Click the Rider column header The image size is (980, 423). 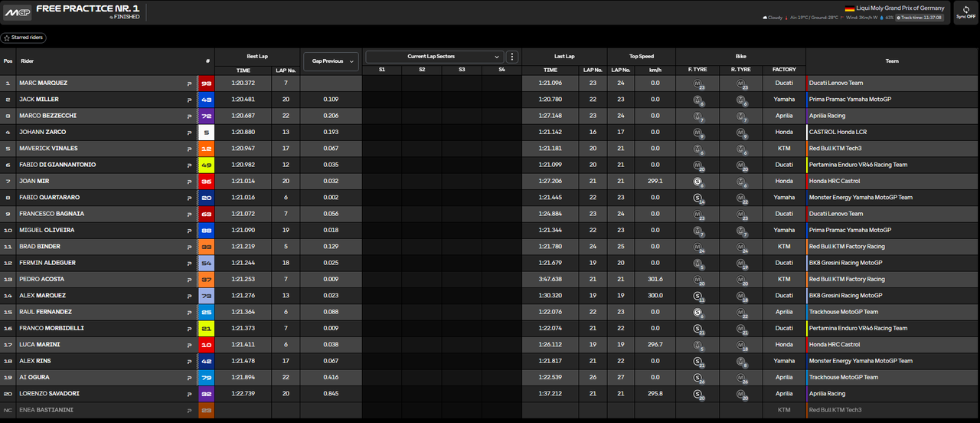(x=28, y=61)
